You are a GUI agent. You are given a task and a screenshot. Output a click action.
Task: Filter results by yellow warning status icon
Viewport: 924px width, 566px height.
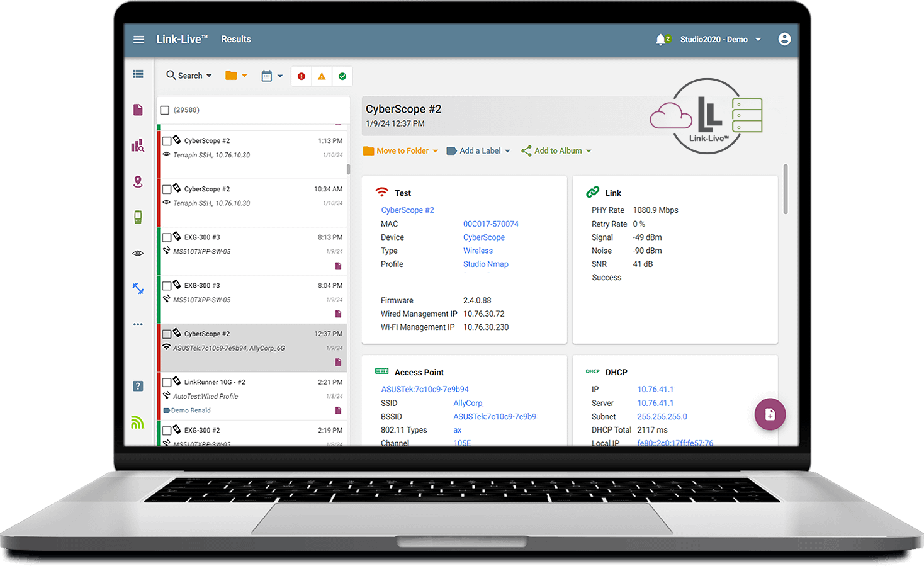point(322,76)
